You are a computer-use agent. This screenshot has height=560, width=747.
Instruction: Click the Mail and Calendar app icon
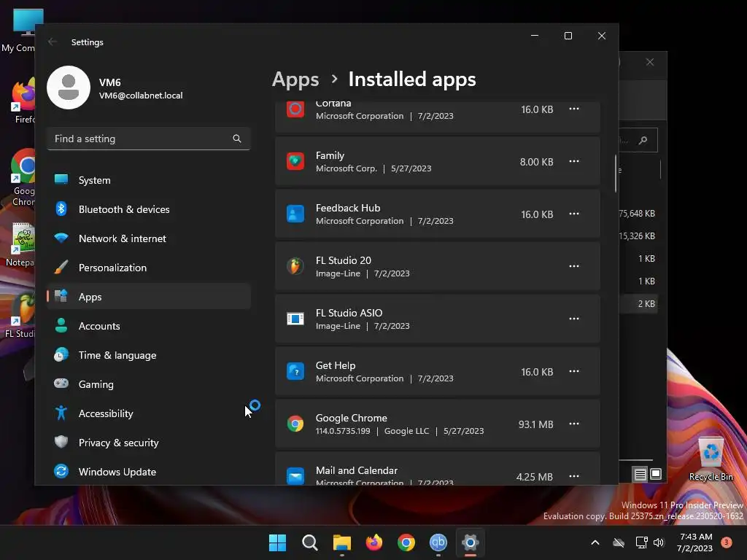coord(295,475)
